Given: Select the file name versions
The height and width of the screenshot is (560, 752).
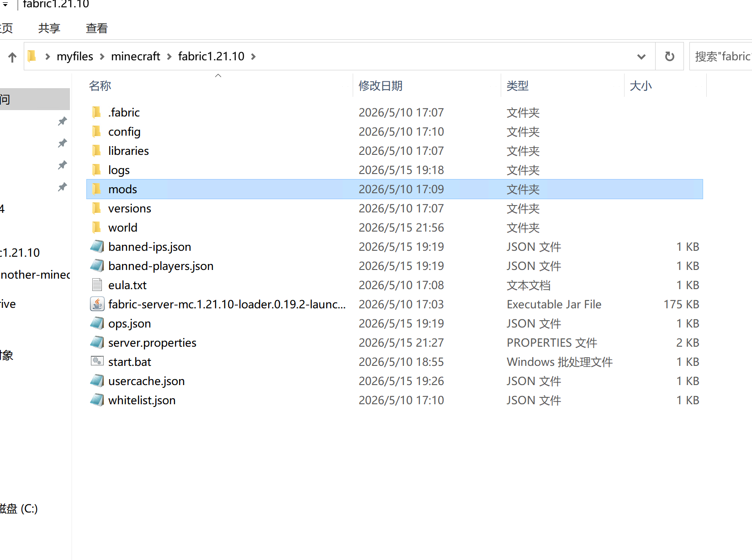Looking at the screenshot, I should click(129, 208).
